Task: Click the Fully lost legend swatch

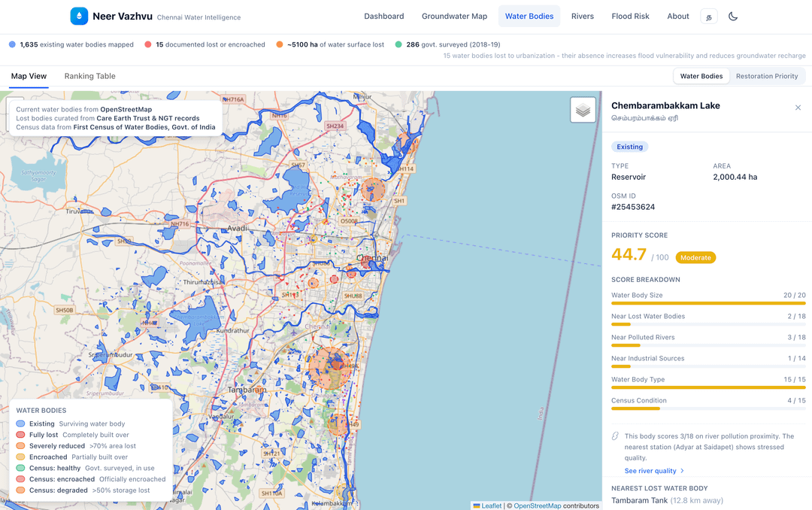Action: [20, 435]
